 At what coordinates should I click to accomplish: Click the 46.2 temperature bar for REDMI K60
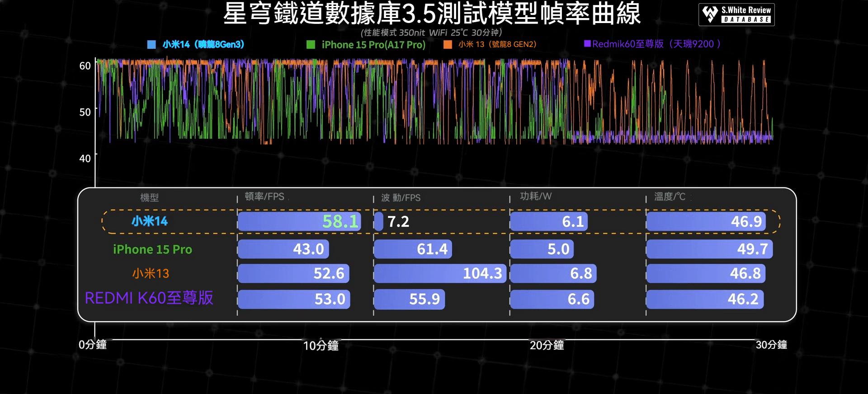pyautogui.click(x=705, y=299)
